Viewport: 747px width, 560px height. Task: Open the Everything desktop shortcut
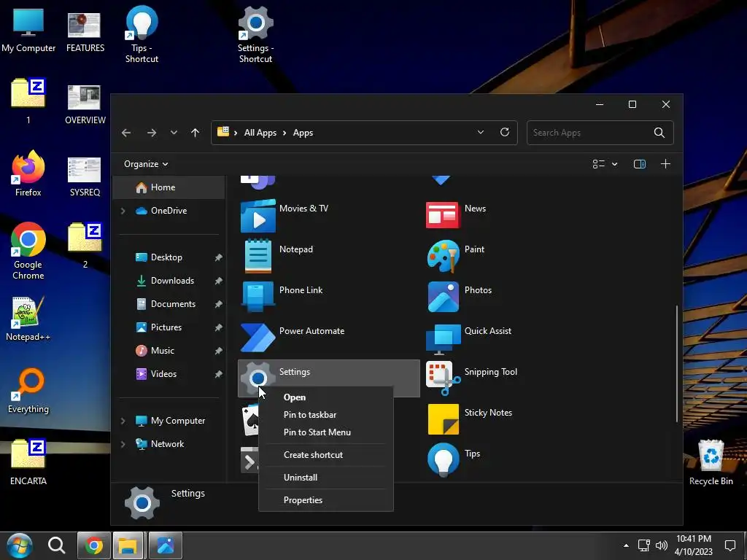(28, 391)
